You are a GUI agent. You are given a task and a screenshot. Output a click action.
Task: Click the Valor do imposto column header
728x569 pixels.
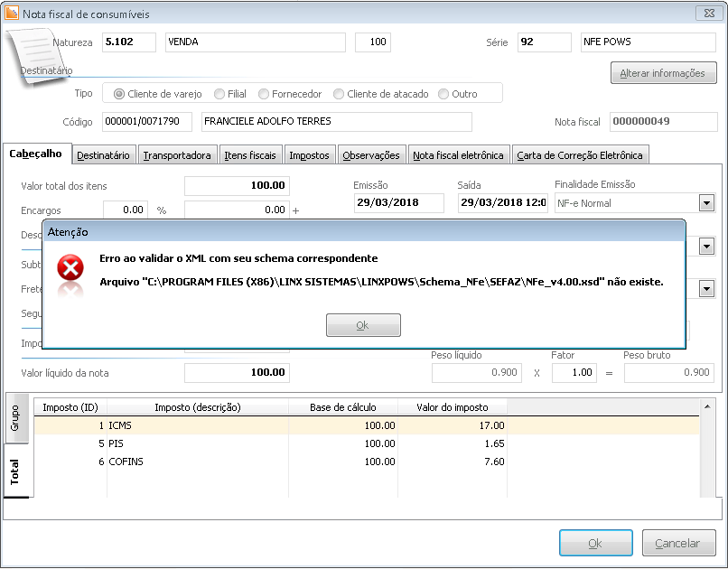[x=453, y=407]
